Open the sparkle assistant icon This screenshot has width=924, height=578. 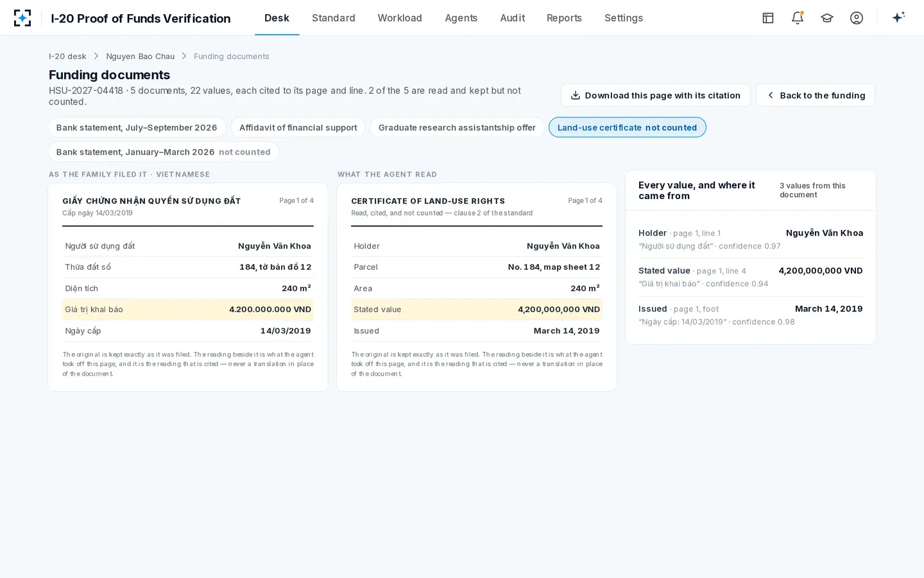tap(898, 17)
